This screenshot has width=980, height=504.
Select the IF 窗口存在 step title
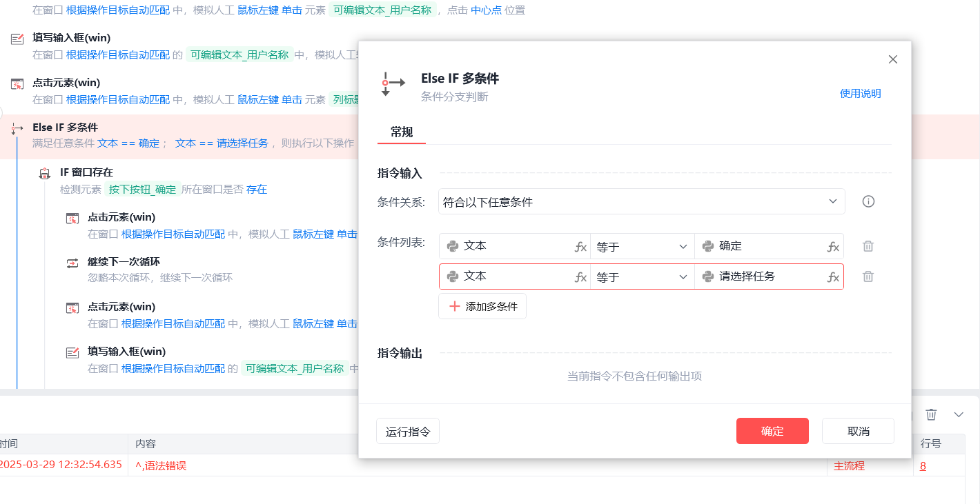(87, 172)
